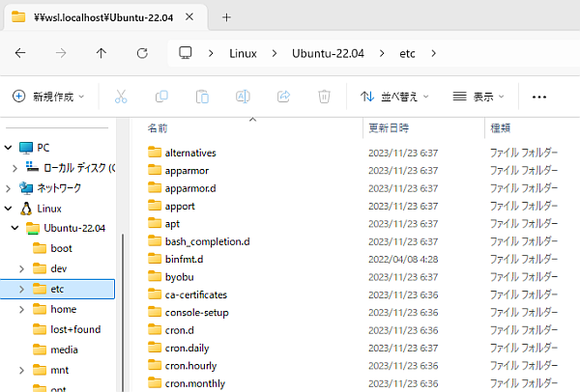Expand the ネットワーク tree node

point(8,188)
